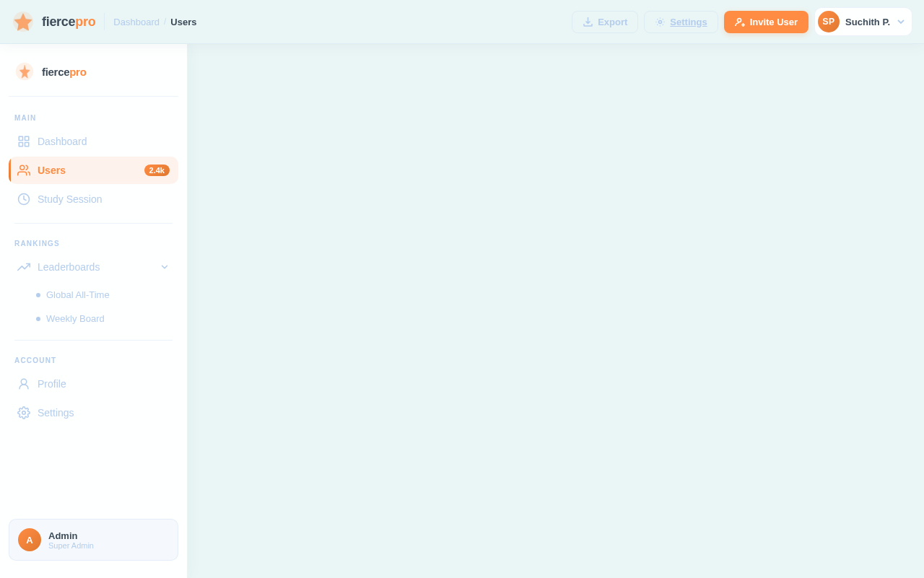The width and height of the screenshot is (924, 578).
Task: Select Users in the sidebar
Action: pyautogui.click(x=93, y=170)
